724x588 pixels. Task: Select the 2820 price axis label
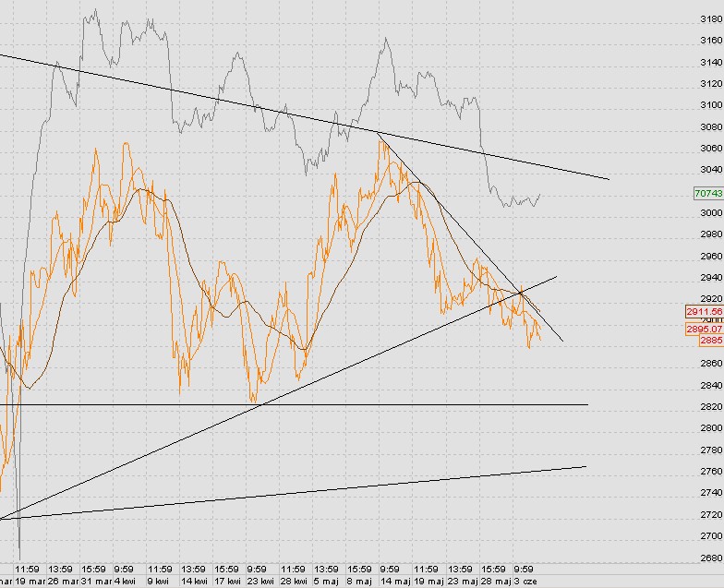click(x=711, y=406)
